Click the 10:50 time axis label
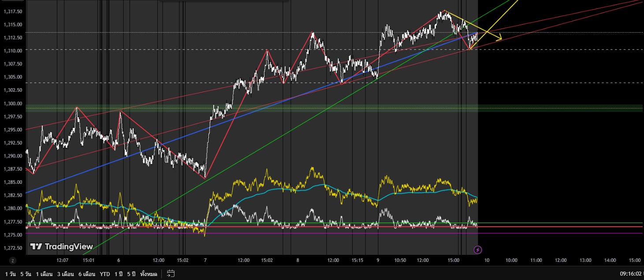The image size is (644, 280). pos(400,261)
